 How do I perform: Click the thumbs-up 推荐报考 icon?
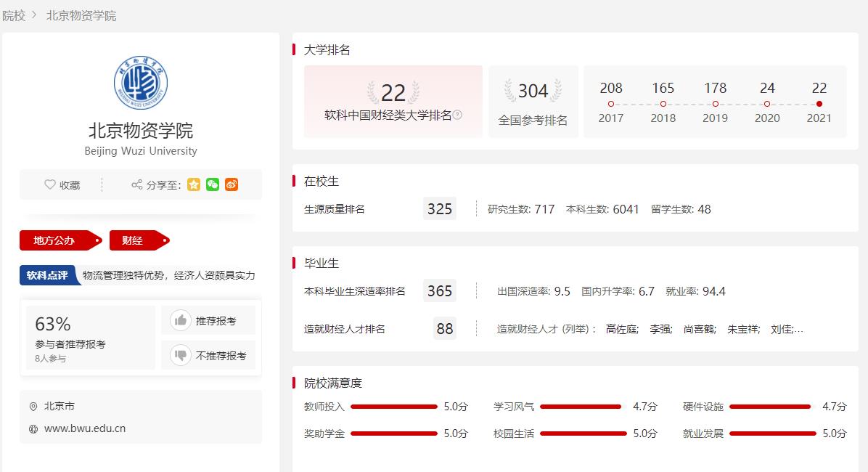click(180, 320)
